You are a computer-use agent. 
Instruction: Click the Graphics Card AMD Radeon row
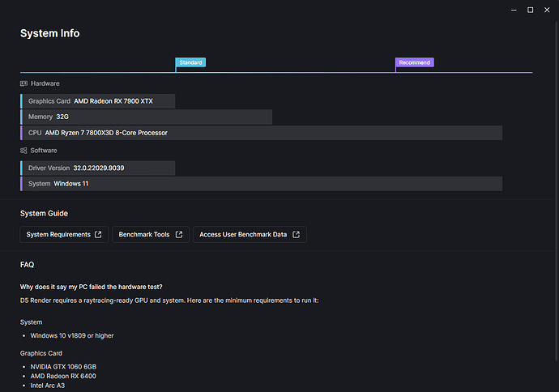(x=97, y=101)
